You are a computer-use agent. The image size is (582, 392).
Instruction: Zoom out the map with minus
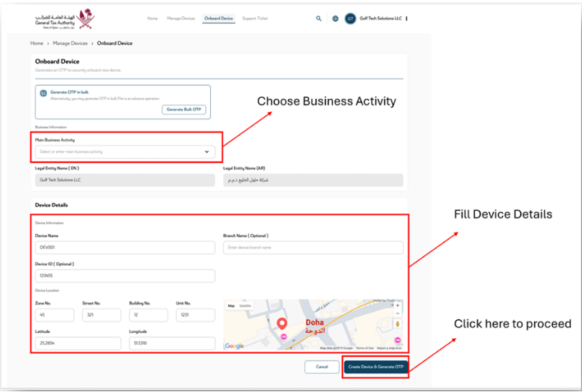[x=397, y=313]
